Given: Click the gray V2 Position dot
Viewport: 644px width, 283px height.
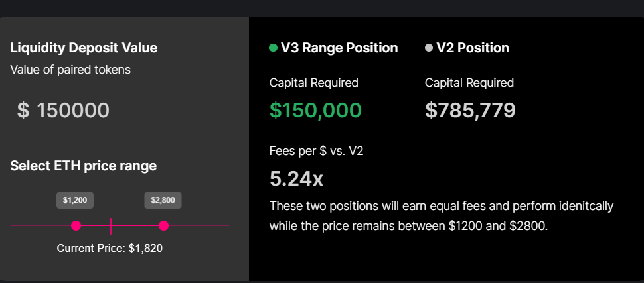Looking at the screenshot, I should coord(429,48).
